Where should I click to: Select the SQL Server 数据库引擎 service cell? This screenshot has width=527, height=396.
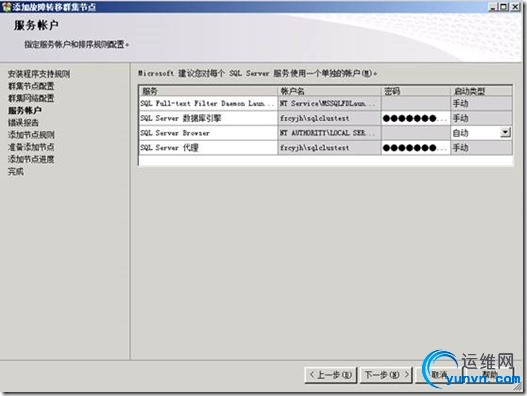click(208, 118)
